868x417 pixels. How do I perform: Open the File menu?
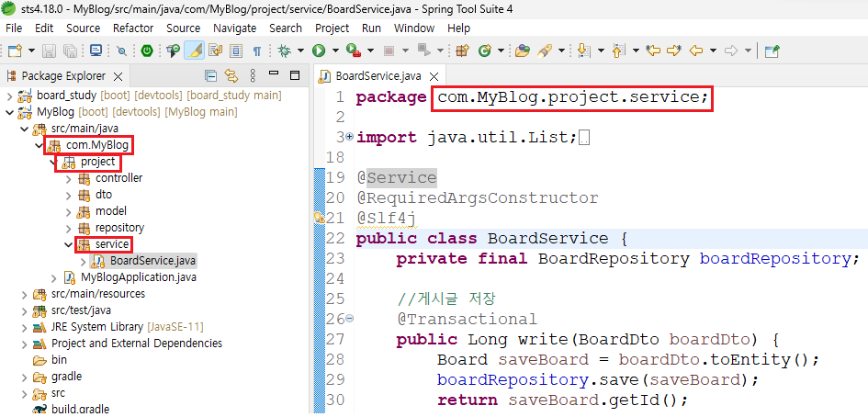[x=13, y=28]
